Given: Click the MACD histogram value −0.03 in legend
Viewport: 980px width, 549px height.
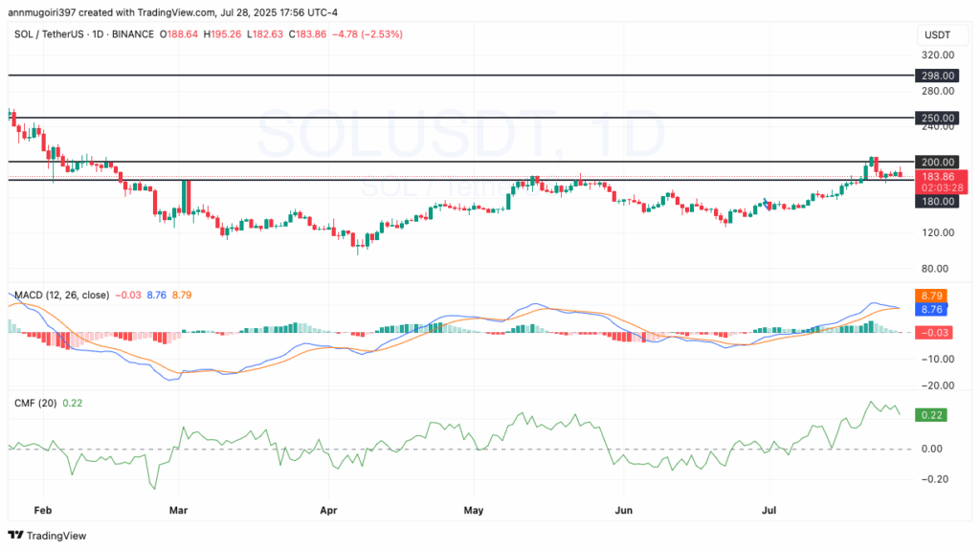Looking at the screenshot, I should click(128, 295).
